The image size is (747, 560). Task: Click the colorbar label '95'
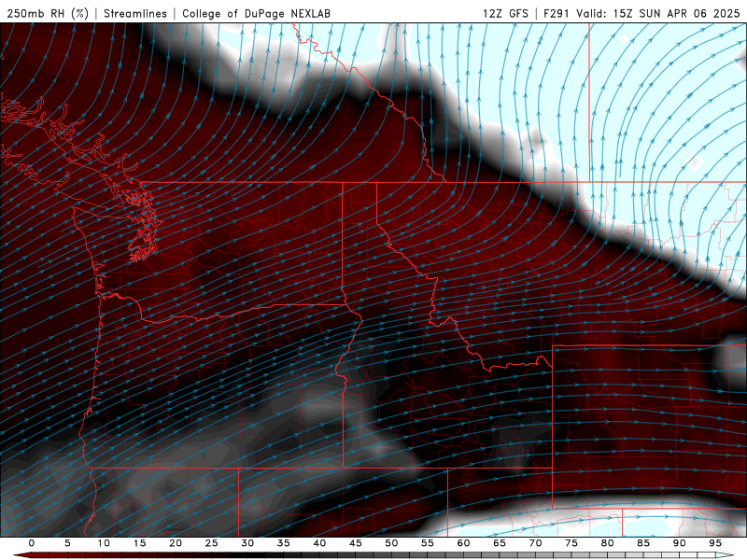715,543
